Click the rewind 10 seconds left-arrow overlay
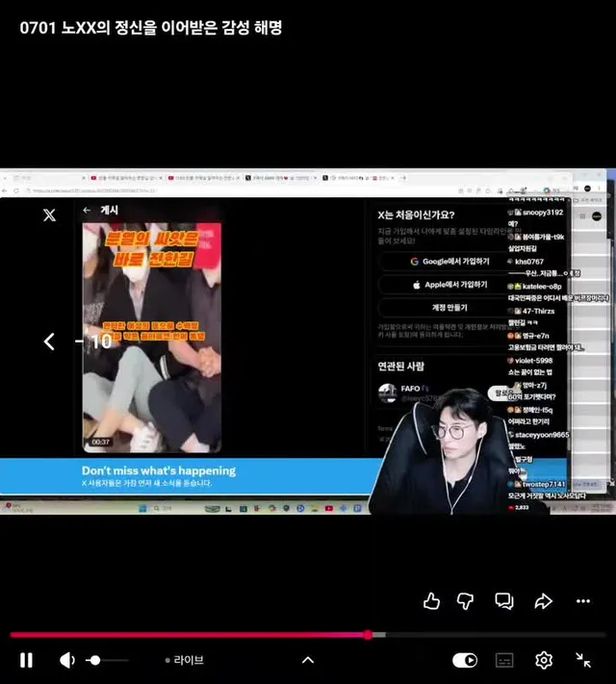This screenshot has width=616, height=684. tap(49, 342)
